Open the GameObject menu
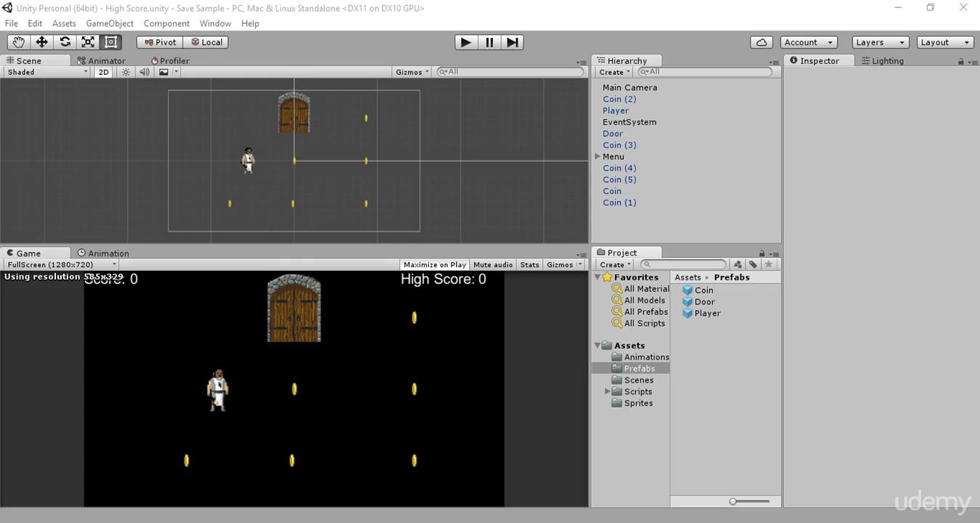 (x=110, y=23)
